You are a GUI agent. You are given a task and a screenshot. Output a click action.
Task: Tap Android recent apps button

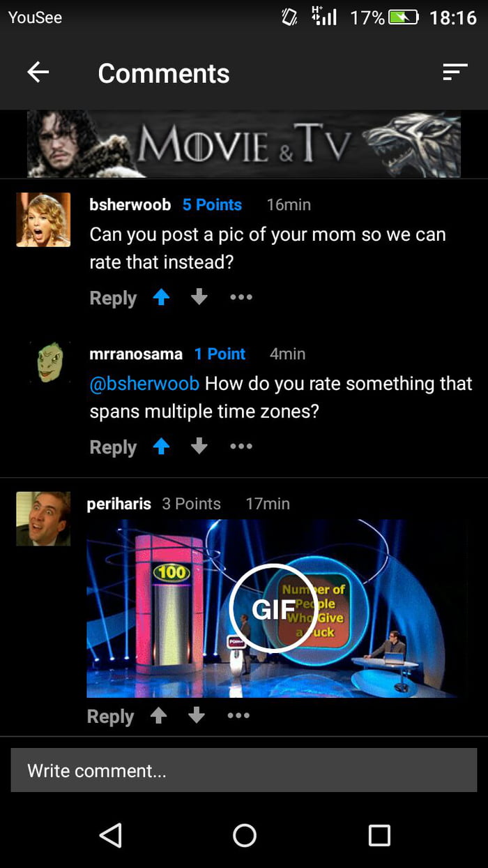coord(379,834)
